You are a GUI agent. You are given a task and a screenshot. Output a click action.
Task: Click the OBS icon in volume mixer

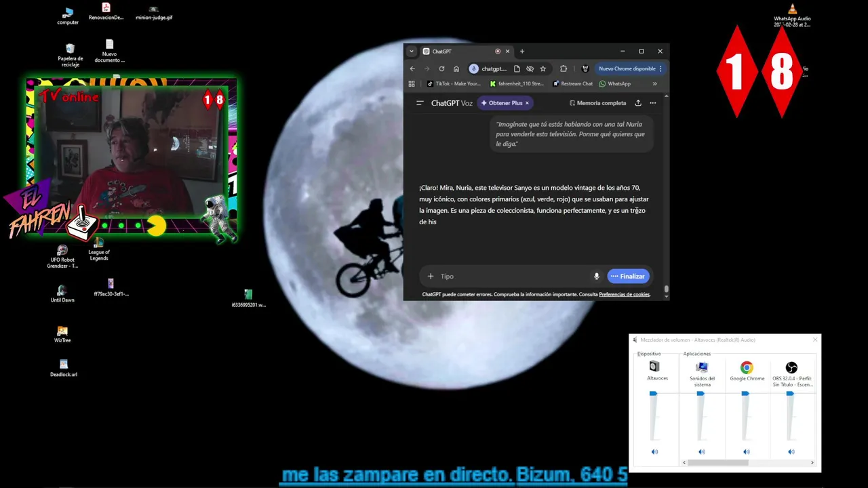click(791, 367)
